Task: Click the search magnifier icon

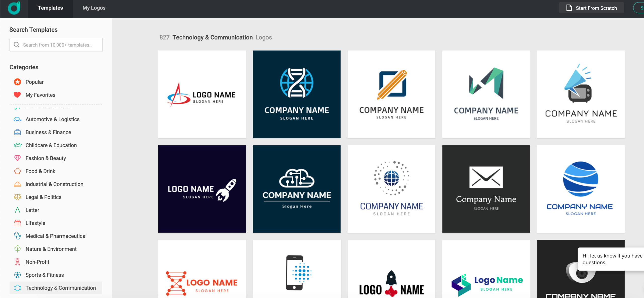Action: click(17, 45)
